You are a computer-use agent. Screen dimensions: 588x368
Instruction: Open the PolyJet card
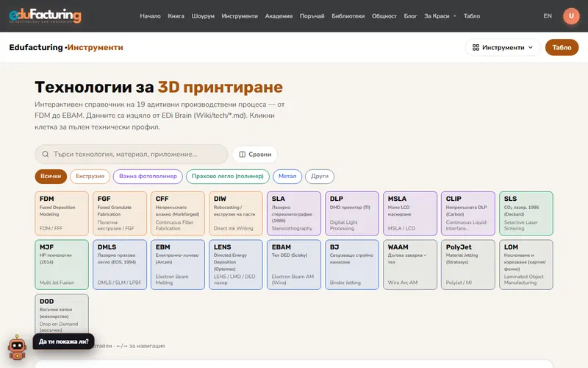pos(468,265)
